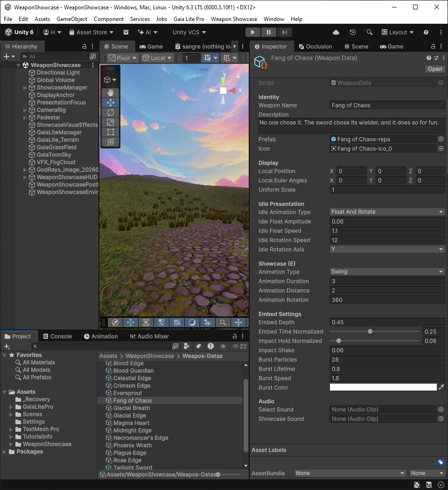Open Inspector preset selector icon
This screenshot has width=448, height=490.
click(x=436, y=58)
